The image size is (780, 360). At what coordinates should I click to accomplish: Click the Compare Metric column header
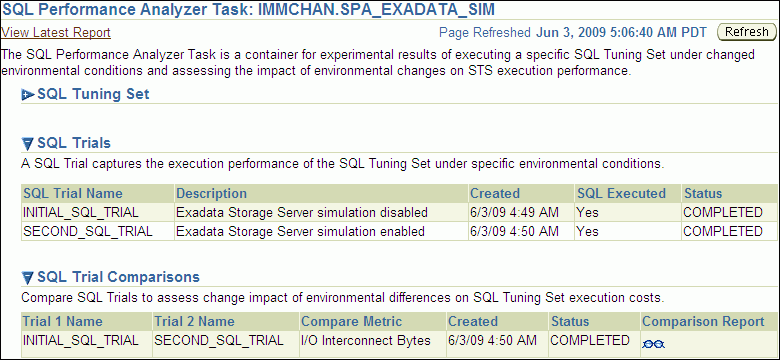click(352, 321)
